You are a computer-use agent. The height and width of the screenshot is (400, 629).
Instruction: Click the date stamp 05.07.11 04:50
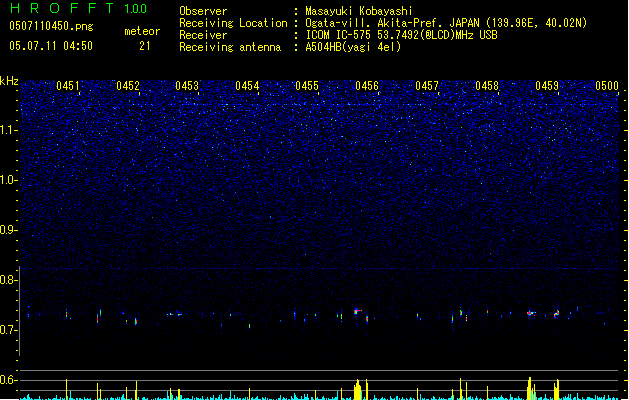click(x=51, y=46)
